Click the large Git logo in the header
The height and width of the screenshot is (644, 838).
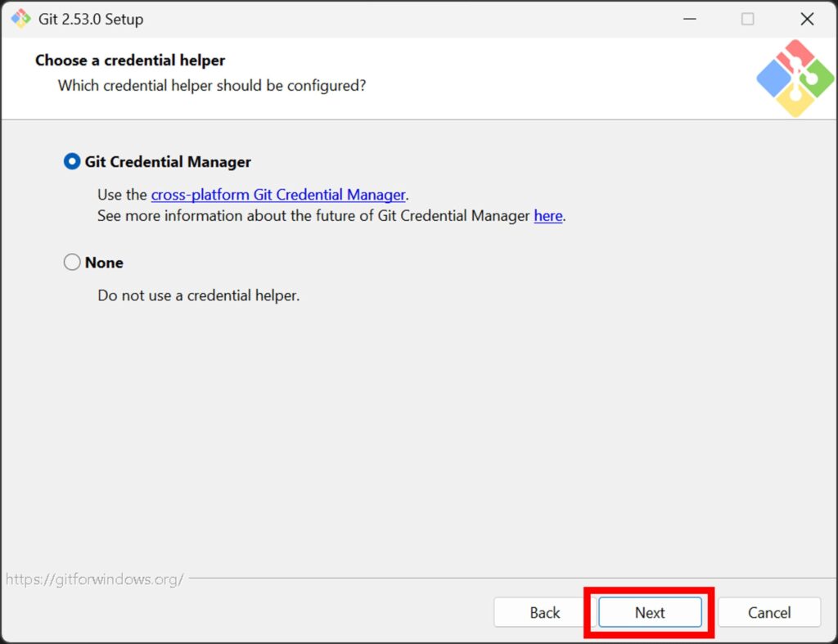tap(795, 78)
